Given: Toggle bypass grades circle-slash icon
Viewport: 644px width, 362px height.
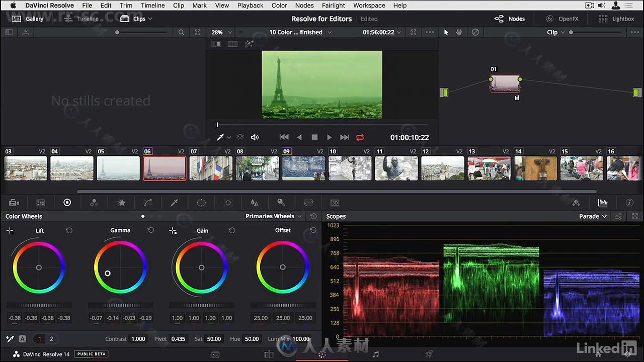Looking at the screenshot, I should tap(475, 32).
